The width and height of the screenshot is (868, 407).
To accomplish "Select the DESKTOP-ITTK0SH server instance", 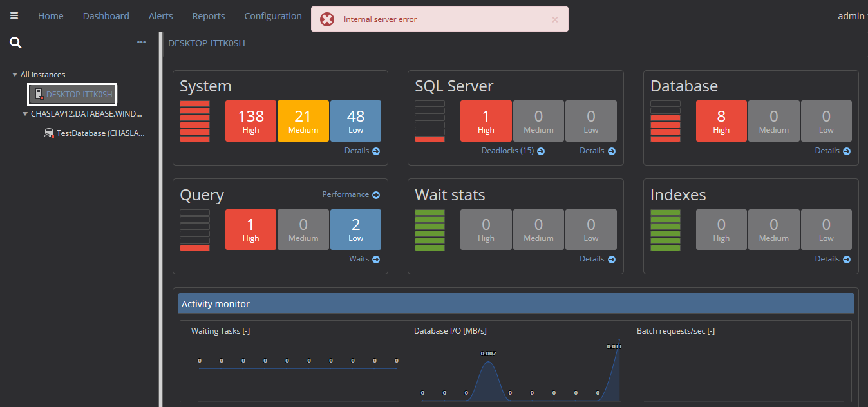I will point(79,95).
